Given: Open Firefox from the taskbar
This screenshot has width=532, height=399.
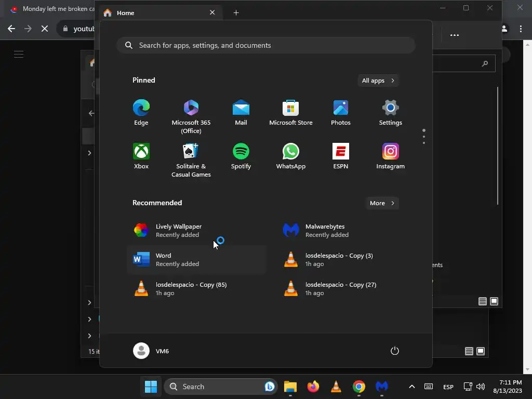Looking at the screenshot, I should click(x=313, y=387).
